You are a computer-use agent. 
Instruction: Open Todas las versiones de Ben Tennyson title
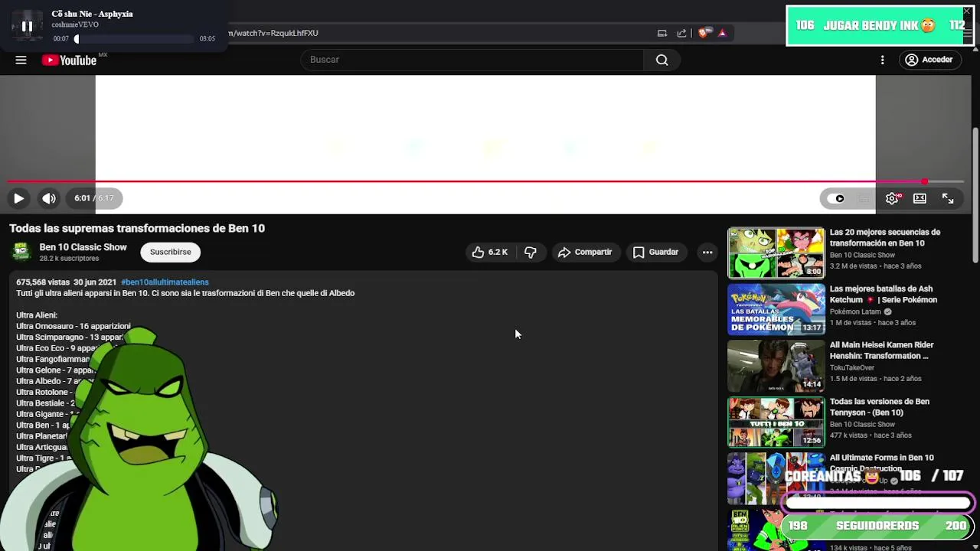coord(880,407)
